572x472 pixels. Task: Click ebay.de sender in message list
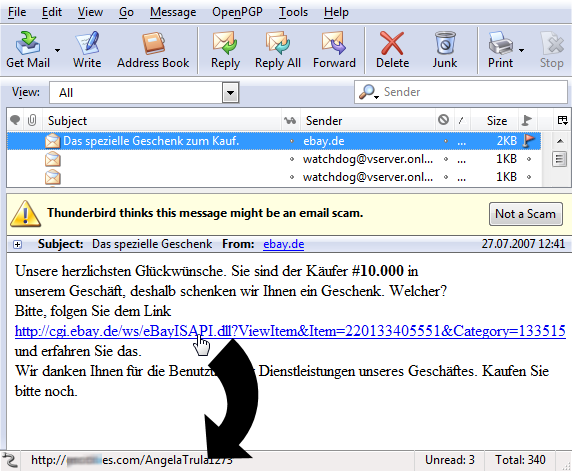point(324,141)
